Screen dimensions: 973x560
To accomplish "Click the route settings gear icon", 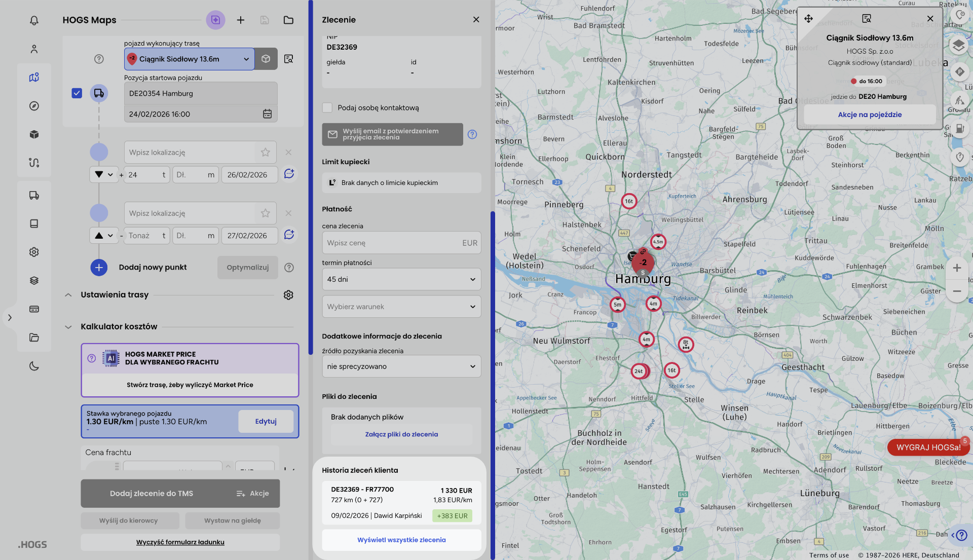I will coord(288,295).
